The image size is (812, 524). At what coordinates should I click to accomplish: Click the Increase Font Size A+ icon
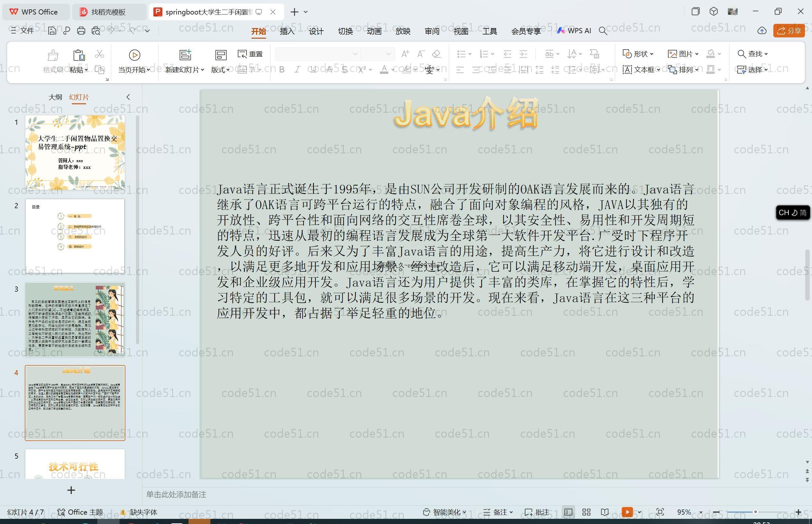pos(405,54)
